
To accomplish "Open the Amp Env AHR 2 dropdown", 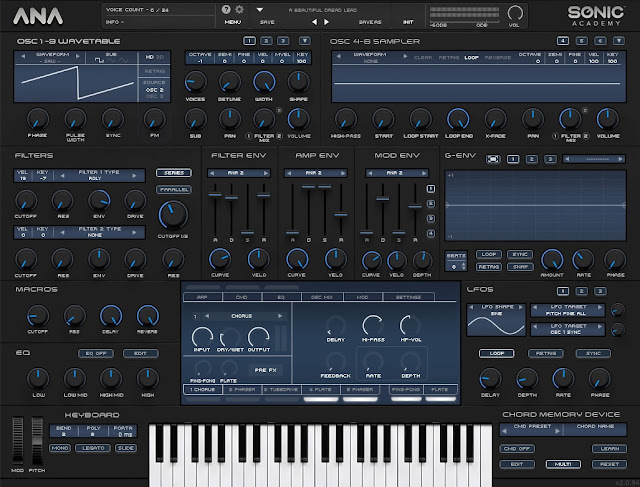I will click(x=312, y=172).
